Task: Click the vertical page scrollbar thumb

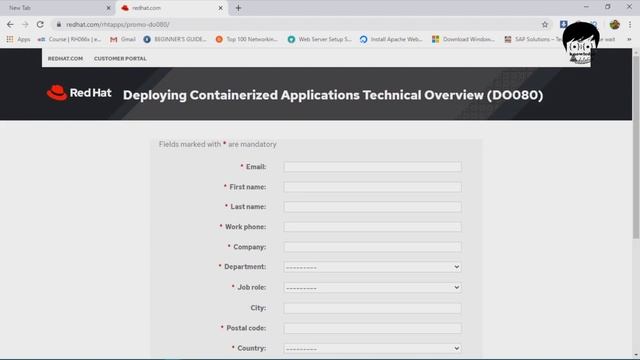Action: point(636,147)
